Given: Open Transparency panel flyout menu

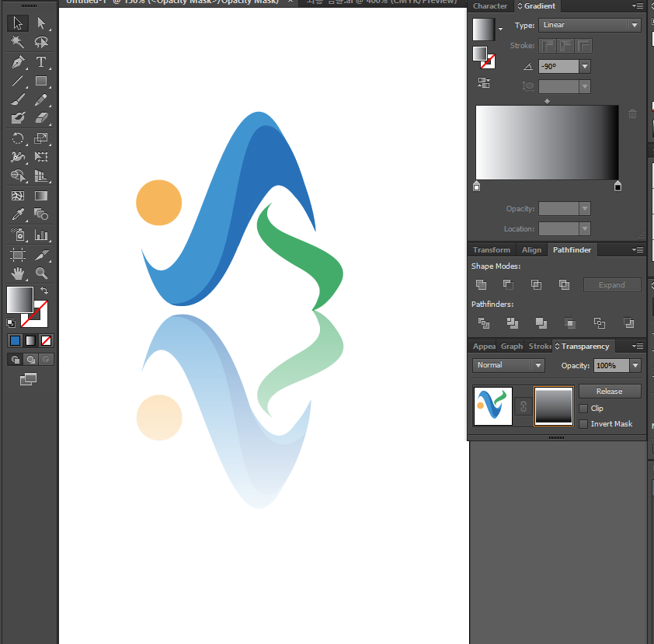Looking at the screenshot, I should (x=638, y=346).
